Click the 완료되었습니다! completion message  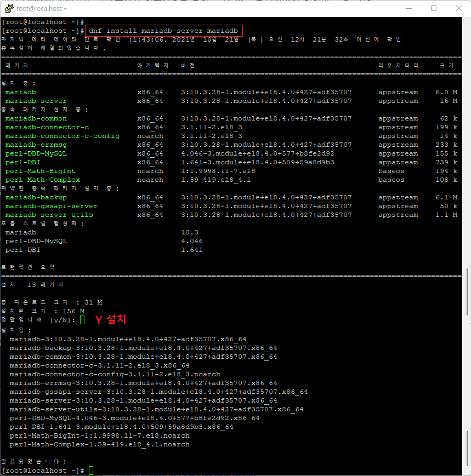[x=34, y=462]
